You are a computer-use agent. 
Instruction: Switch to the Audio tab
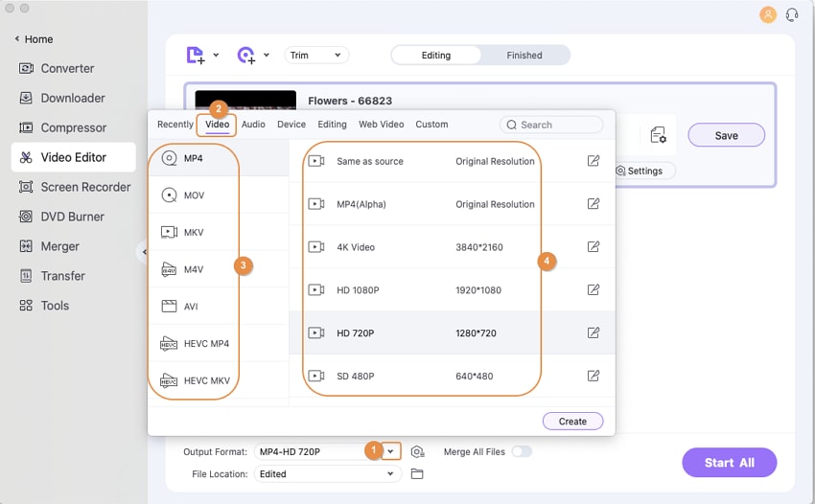[253, 125]
